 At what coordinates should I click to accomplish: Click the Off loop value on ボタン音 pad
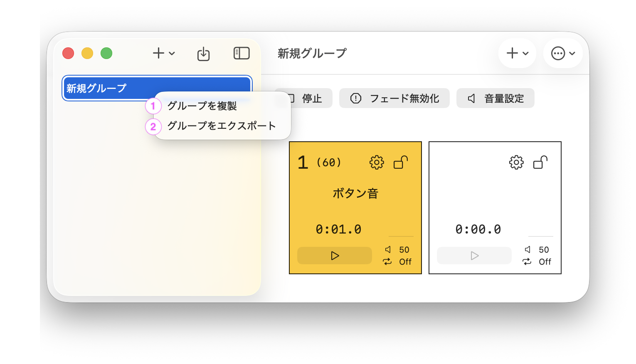coord(405,262)
